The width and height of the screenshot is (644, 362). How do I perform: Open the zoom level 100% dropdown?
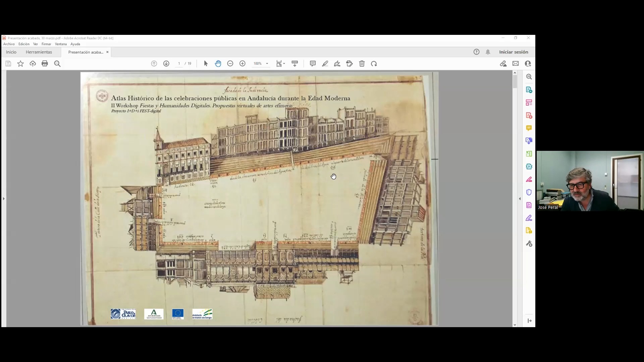click(x=261, y=64)
